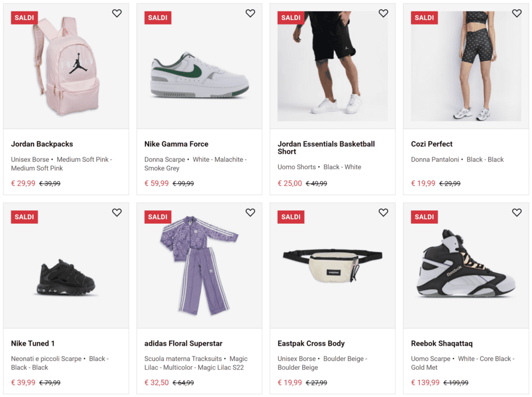
Task: Add Nike Gamma Force to wishlist heart
Action: pyautogui.click(x=250, y=14)
